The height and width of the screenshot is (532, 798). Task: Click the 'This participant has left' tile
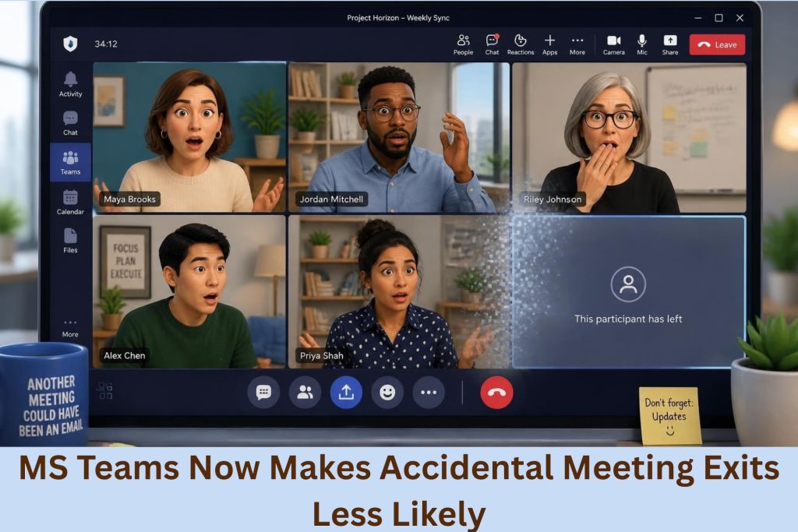(x=629, y=291)
